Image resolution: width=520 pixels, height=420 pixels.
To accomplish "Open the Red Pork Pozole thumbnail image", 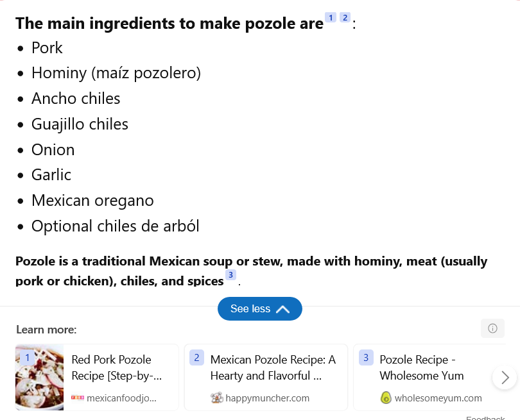I will [39, 377].
